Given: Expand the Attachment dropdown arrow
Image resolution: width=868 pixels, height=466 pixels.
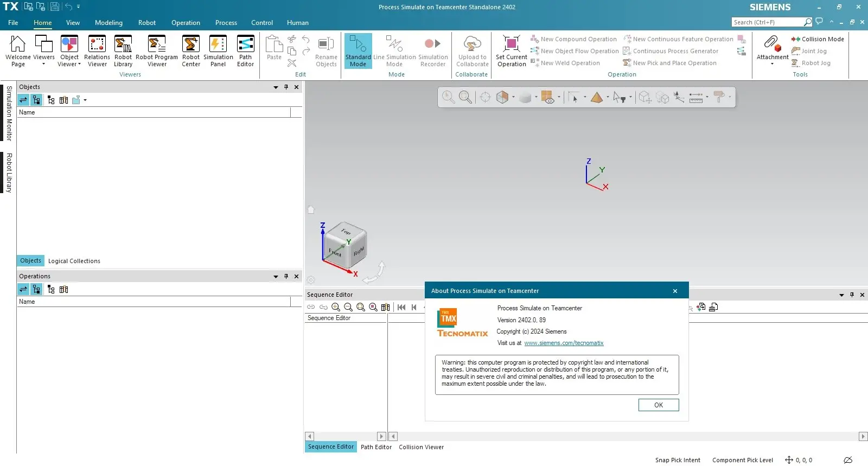Looking at the screenshot, I should [773, 64].
